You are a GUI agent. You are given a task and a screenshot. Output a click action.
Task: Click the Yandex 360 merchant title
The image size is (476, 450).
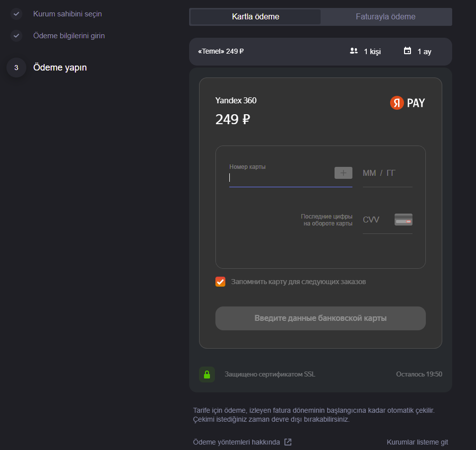pos(236,100)
